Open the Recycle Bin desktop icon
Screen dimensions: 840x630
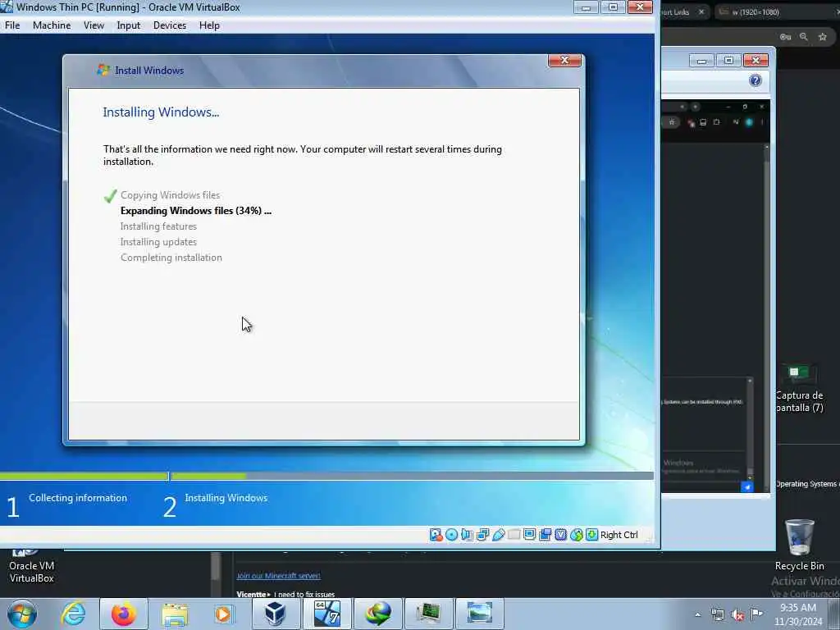(x=799, y=545)
